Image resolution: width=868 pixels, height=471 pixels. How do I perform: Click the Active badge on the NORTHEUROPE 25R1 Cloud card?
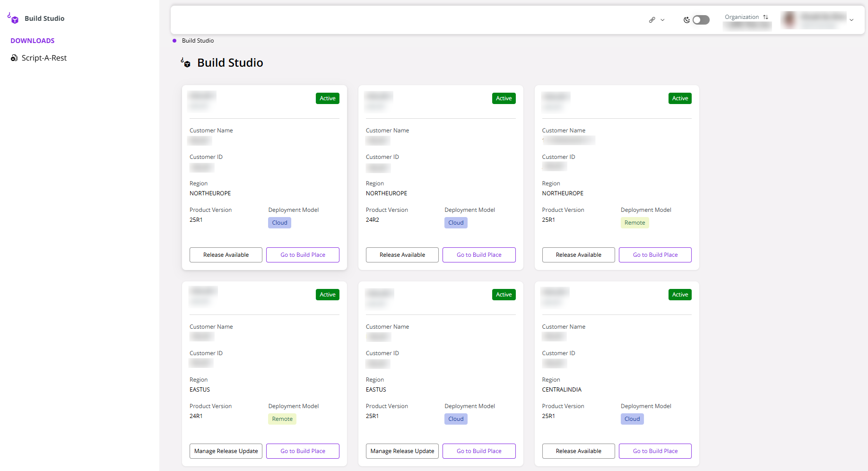click(328, 98)
